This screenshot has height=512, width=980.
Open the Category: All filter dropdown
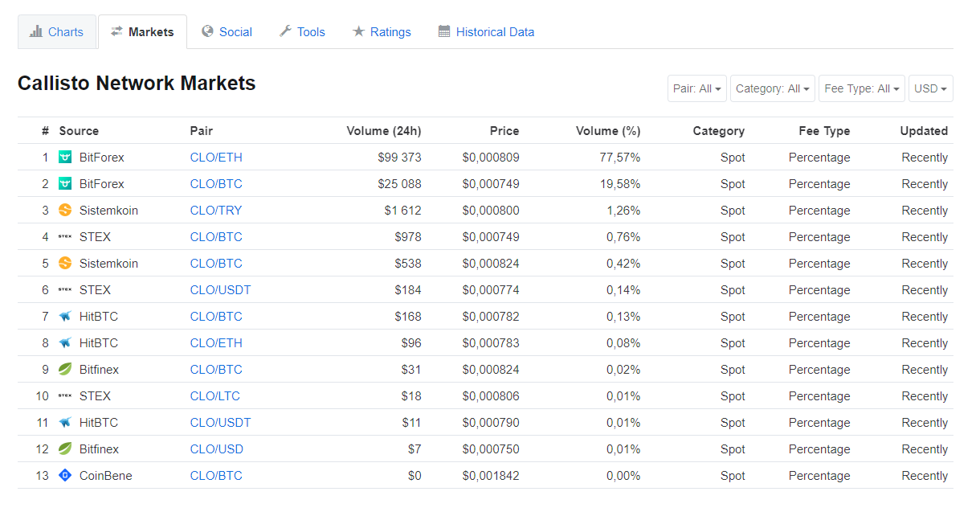tap(773, 88)
